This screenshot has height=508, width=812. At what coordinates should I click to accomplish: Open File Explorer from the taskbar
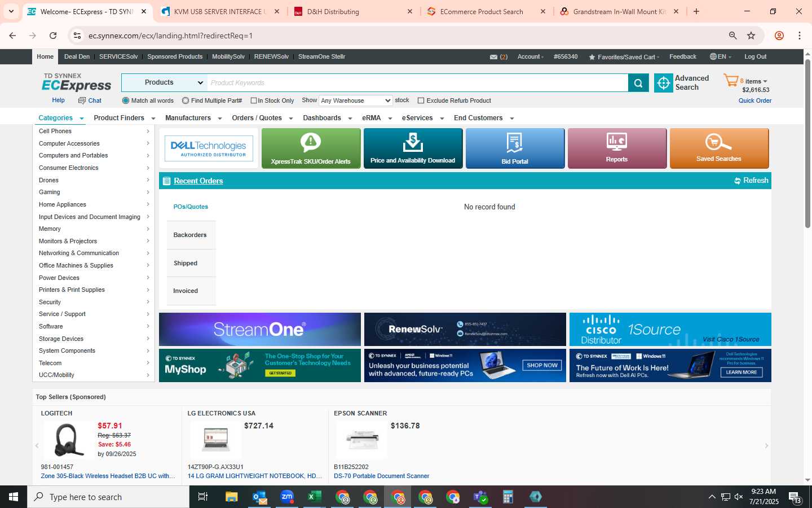pos(232,497)
